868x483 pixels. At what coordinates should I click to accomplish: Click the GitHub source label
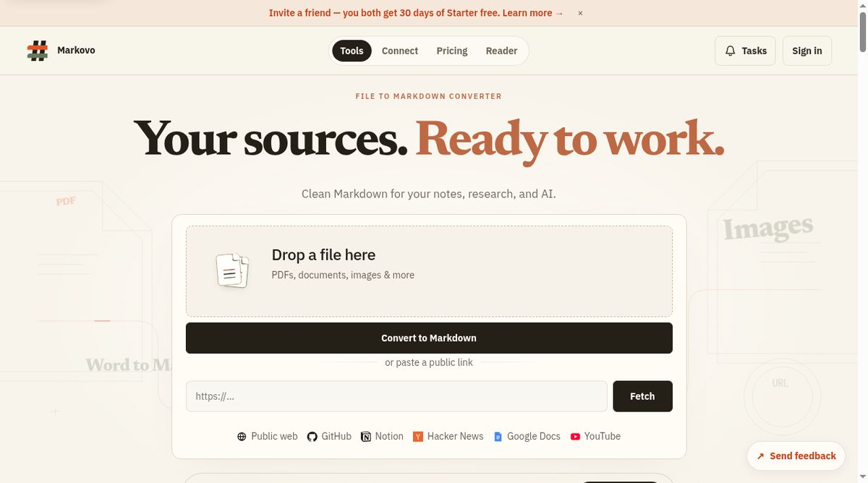336,437
